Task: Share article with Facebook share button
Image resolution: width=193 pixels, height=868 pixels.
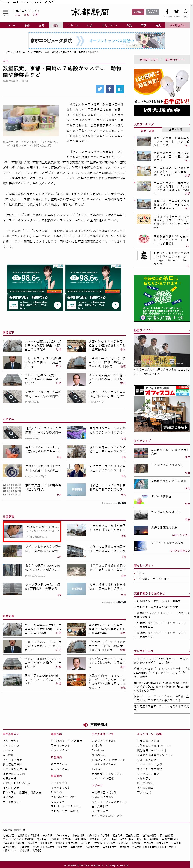Action: tap(110, 89)
